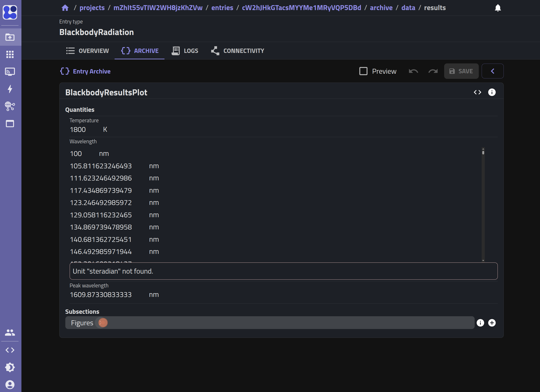Image resolution: width=540 pixels, height=392 pixels.
Task: Expand the Figures subsection row
Action: (270, 323)
